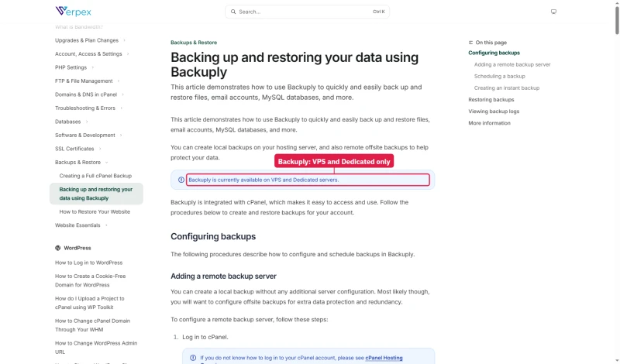Image resolution: width=620 pixels, height=364 pixels.
Task: Click the info icon in Backuply notice
Action: coord(181,180)
